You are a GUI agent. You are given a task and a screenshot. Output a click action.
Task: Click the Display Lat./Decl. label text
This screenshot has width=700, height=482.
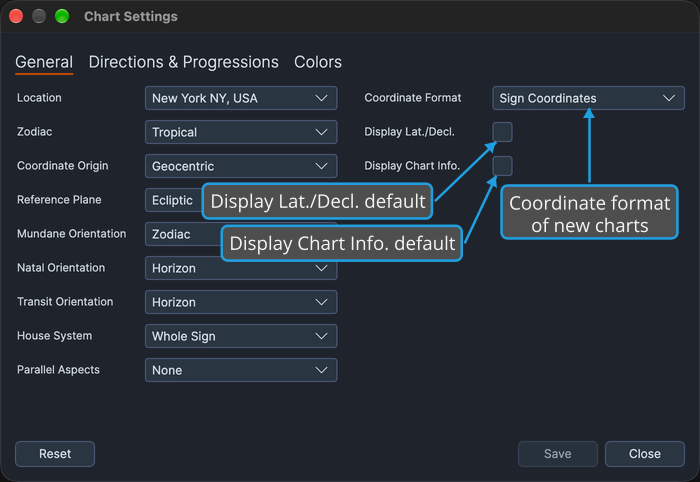point(409,132)
